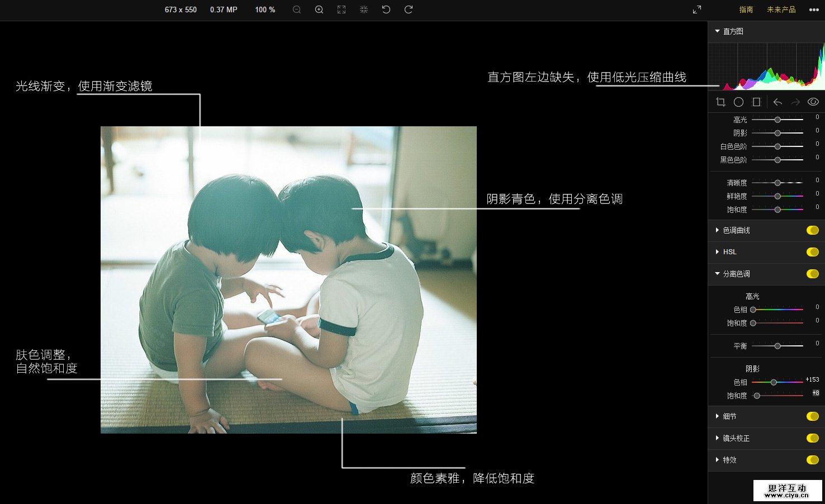Toggle the 色调曲线 panel on or off

(x=812, y=230)
